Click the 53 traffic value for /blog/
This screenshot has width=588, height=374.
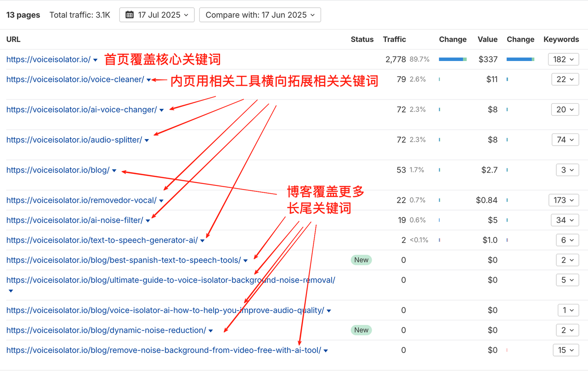coord(401,170)
